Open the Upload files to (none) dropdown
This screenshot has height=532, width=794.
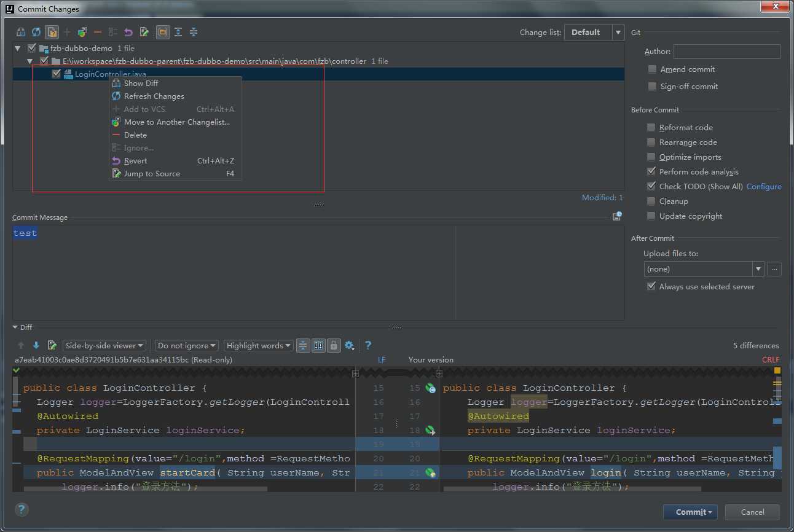point(704,269)
